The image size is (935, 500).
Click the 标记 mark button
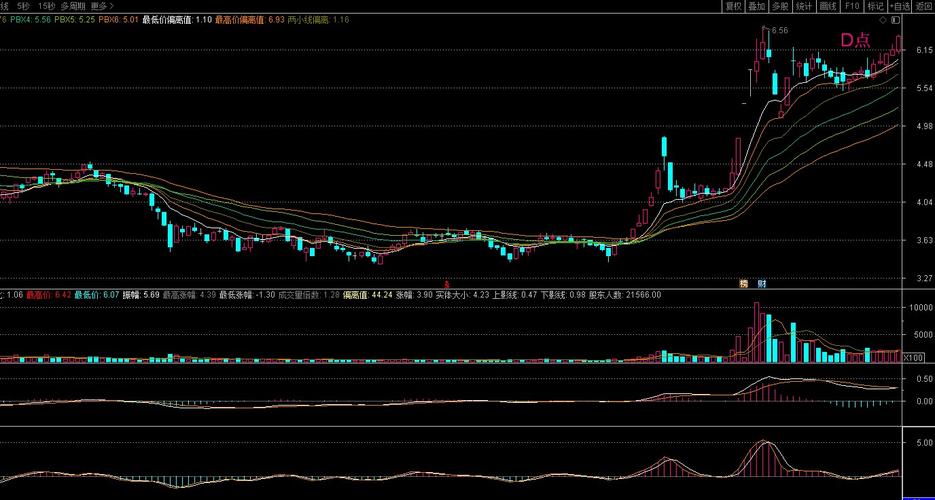[875, 6]
